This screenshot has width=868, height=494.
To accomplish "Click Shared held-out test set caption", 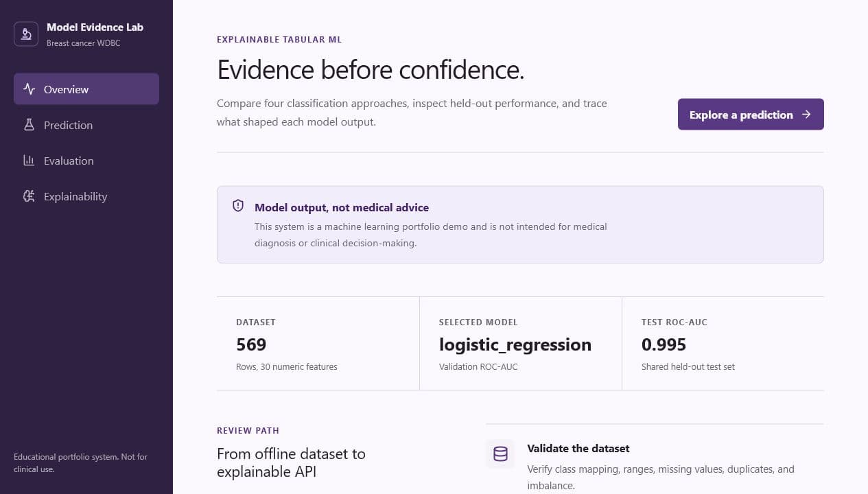I will (688, 367).
